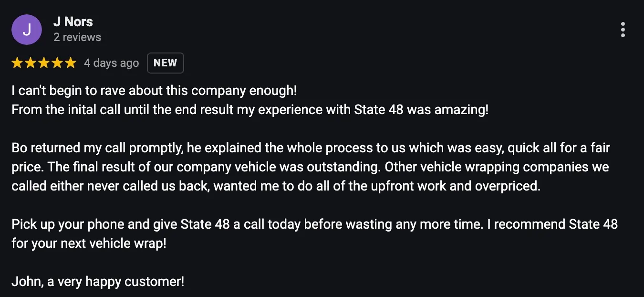Click the line 'called either never called us back'

(276, 186)
